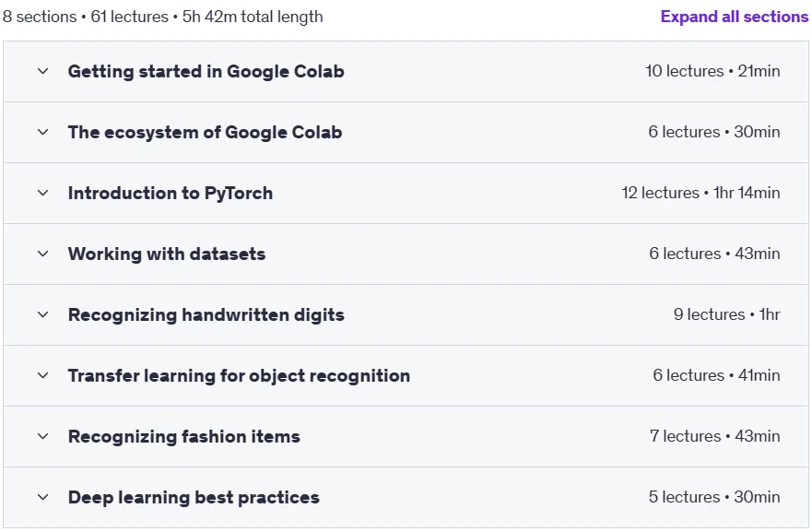This screenshot has height=532, width=812.
Task: Expand Working with datasets chevron
Action: pos(43,254)
